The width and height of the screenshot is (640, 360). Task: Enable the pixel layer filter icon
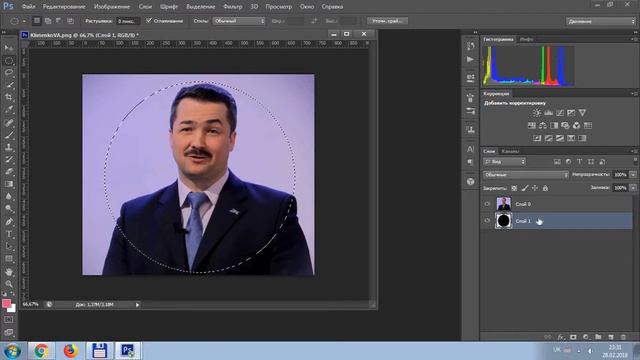click(x=557, y=162)
